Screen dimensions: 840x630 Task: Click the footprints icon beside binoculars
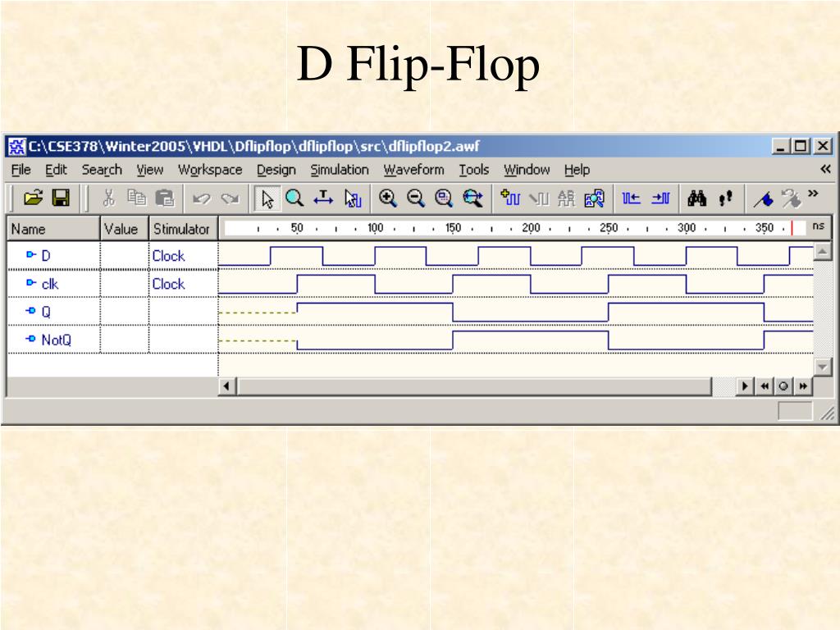pos(725,199)
